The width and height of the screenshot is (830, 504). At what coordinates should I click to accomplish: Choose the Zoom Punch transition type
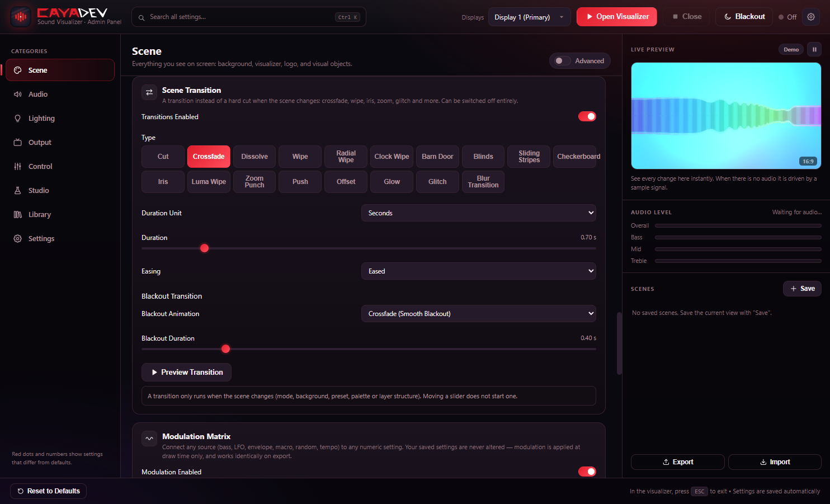(254, 182)
